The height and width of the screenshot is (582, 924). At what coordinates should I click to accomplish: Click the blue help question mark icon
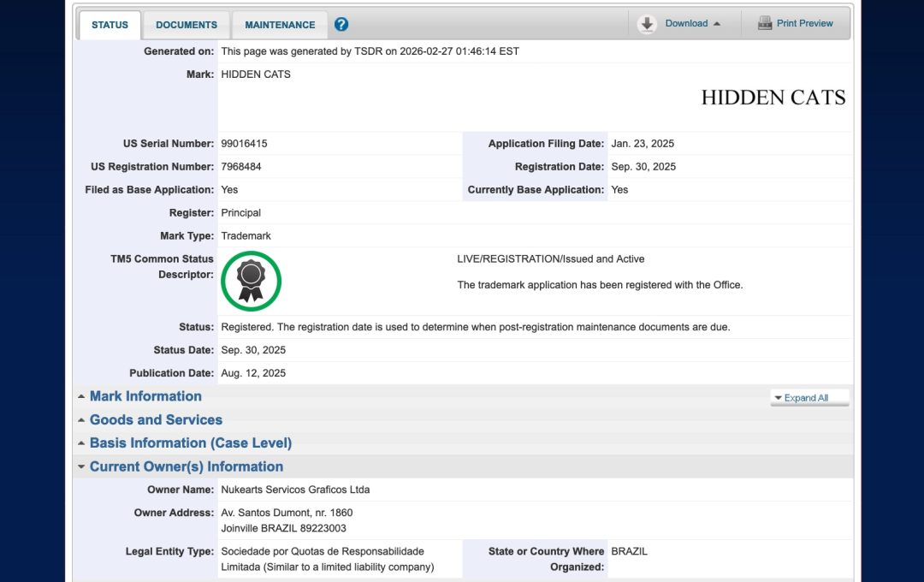pos(341,24)
